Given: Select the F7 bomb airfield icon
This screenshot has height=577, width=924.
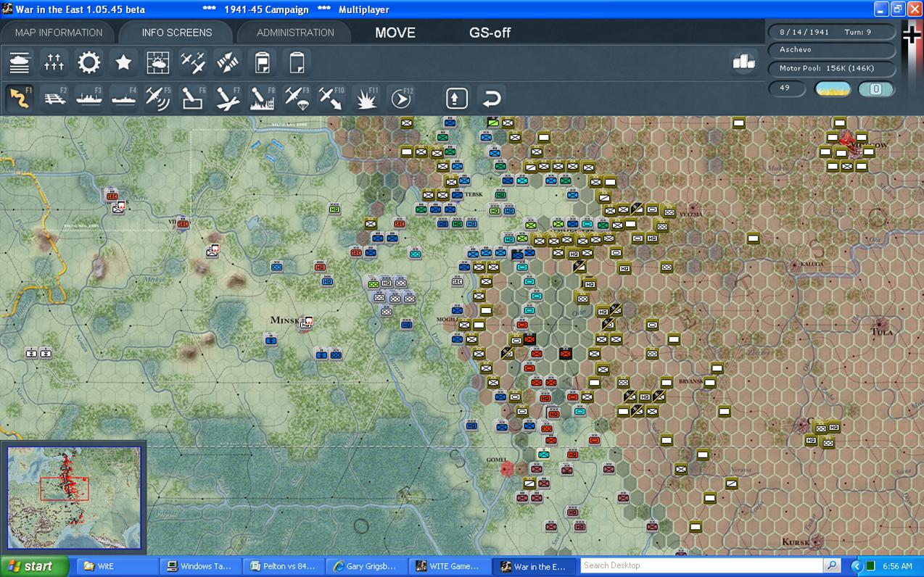Looking at the screenshot, I should click(228, 98).
